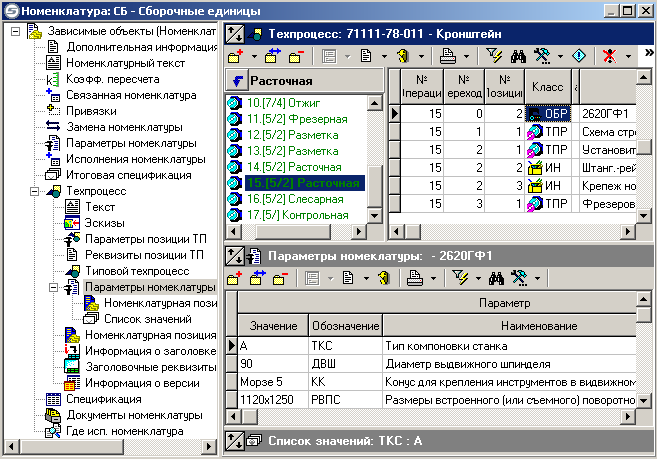This screenshot has height=459, width=657.
Task: Collapse the Техпроцесс tree branch
Action: (34, 190)
